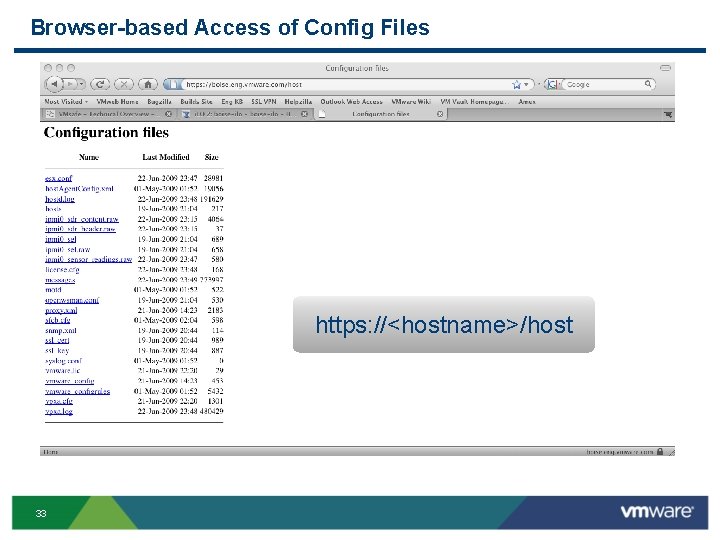Click inside the Google search box
Viewport: 720px width, 540px height.
(x=603, y=84)
